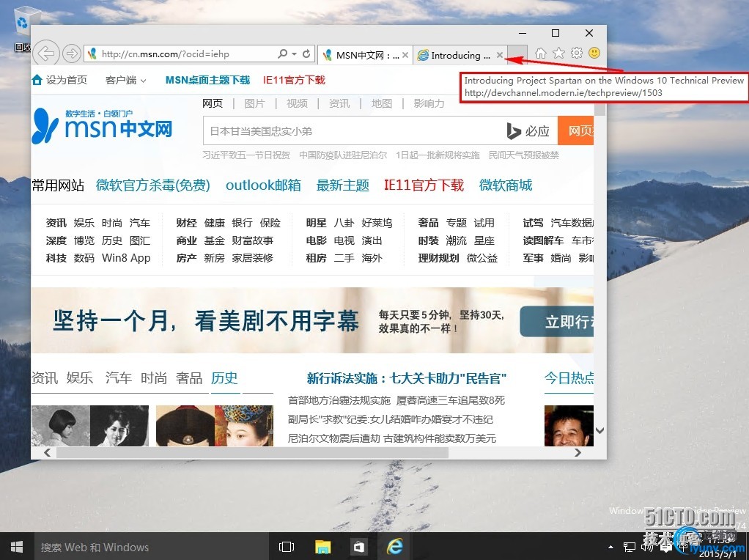
Task: Click the msn中文网 logo
Action: (x=102, y=126)
